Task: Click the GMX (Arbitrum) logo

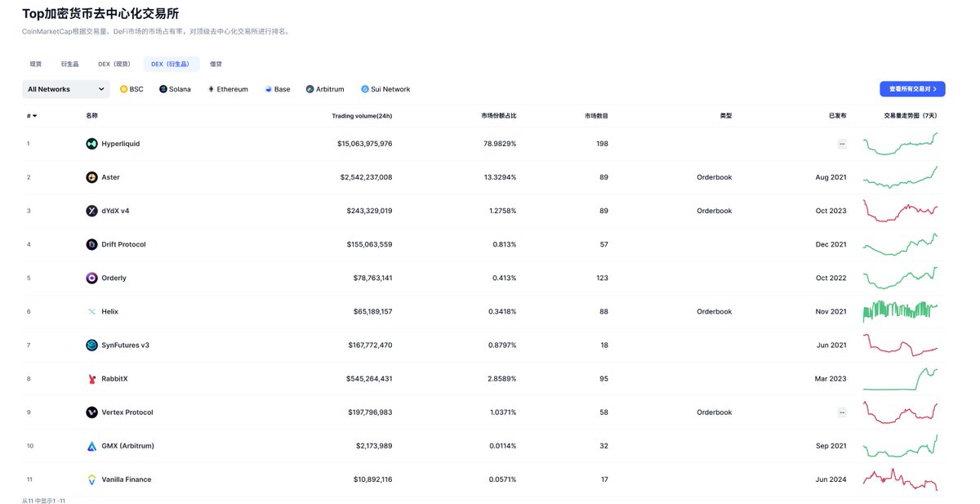Action: [x=91, y=446]
